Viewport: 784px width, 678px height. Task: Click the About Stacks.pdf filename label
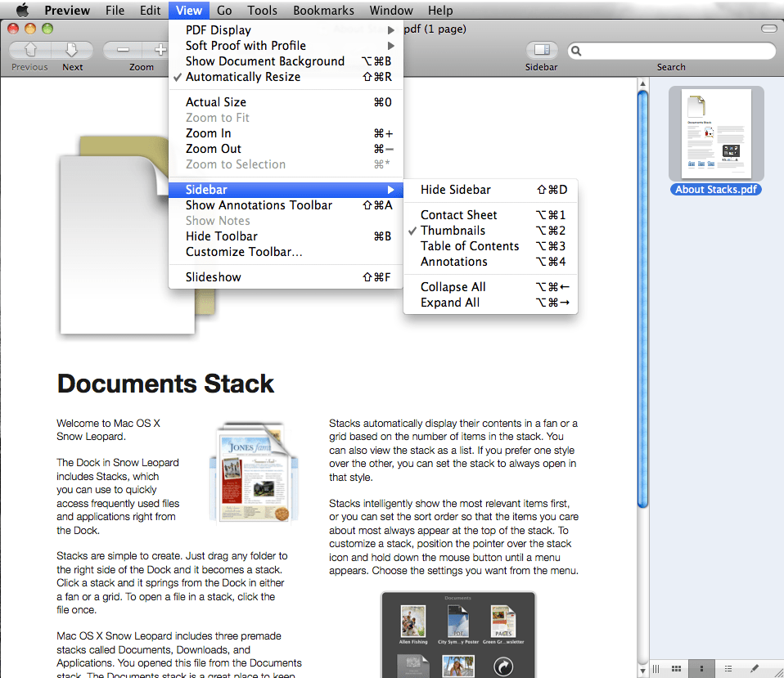(716, 190)
